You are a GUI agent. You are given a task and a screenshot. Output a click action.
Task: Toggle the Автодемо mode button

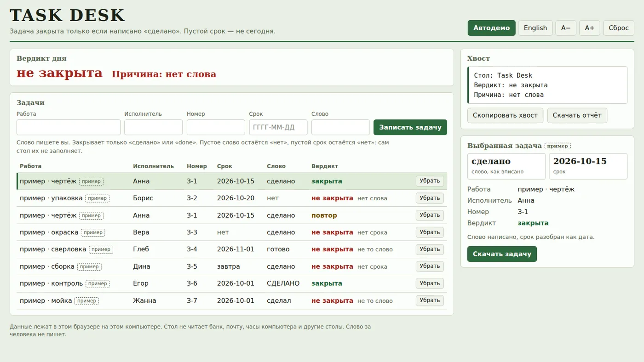point(492,28)
